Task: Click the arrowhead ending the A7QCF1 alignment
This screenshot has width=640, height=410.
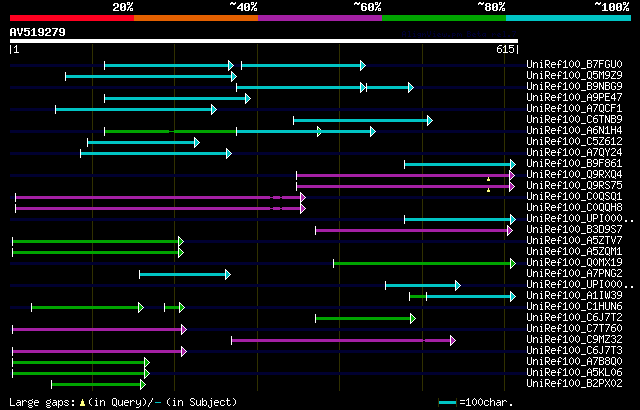Action: pos(214,109)
